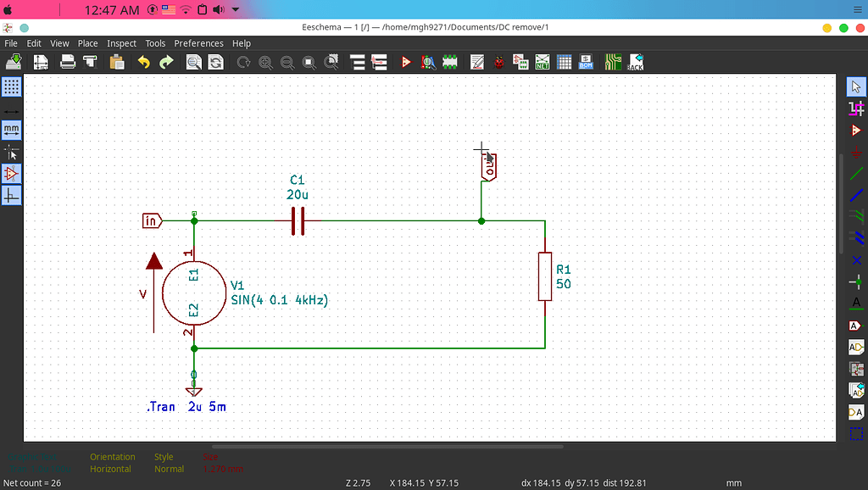Open the hamburger menu at top right
868x490 pixels.
856,10
